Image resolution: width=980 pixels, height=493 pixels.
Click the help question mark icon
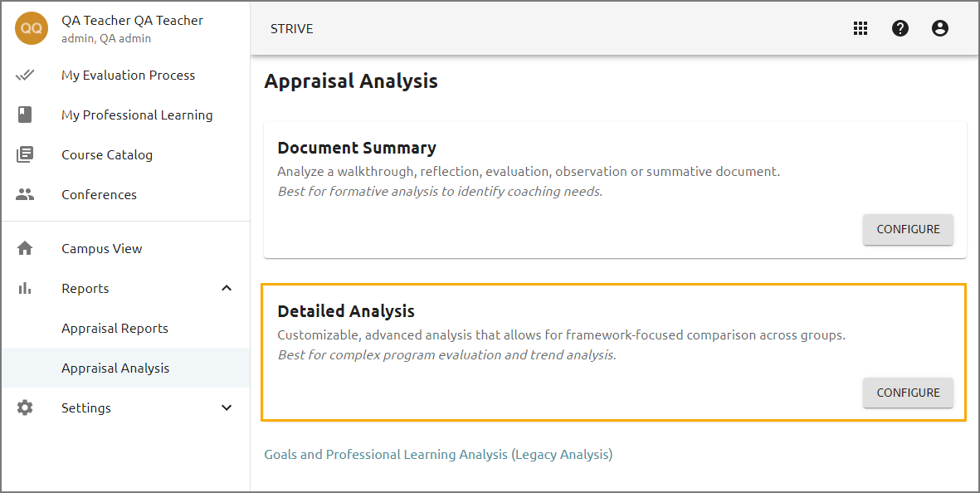[x=900, y=28]
